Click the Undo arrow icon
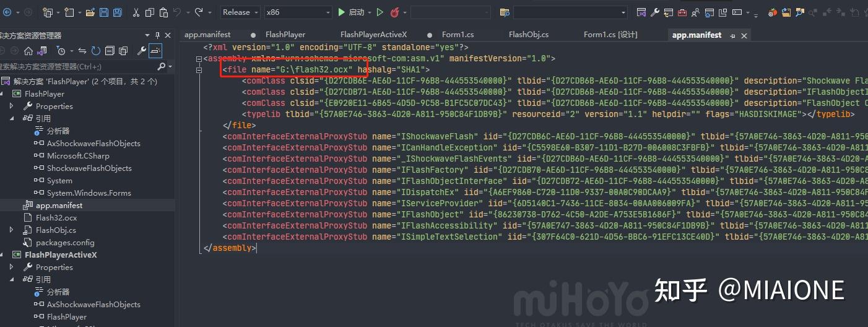The height and width of the screenshot is (327, 868). pyautogui.click(x=177, y=12)
